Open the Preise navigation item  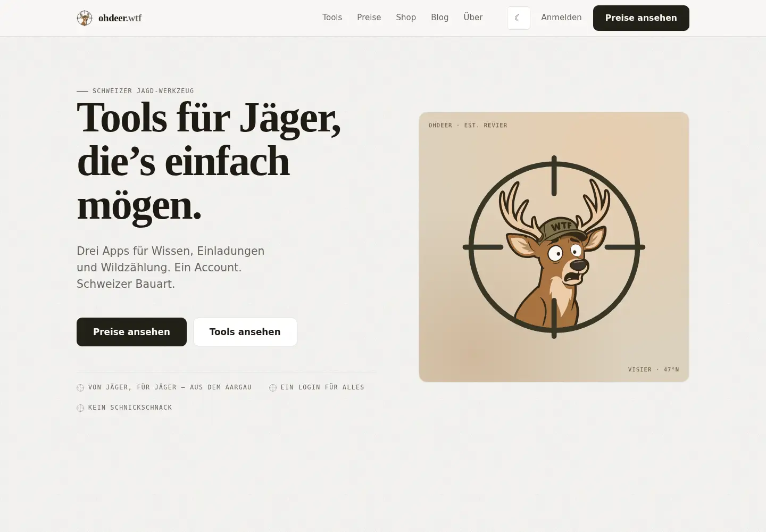point(369,18)
